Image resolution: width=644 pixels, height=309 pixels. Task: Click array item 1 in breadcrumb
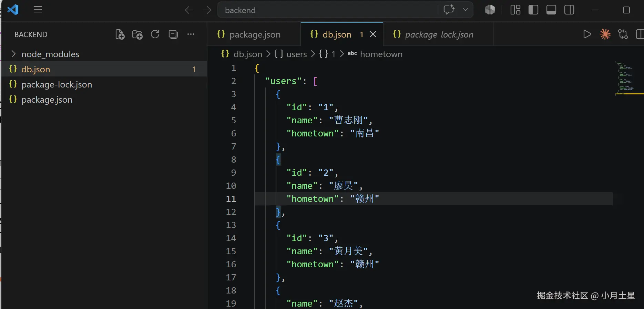click(x=333, y=54)
